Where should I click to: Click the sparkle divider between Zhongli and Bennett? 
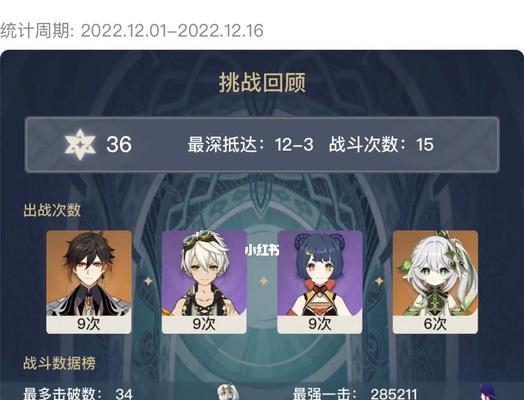[x=148, y=281]
